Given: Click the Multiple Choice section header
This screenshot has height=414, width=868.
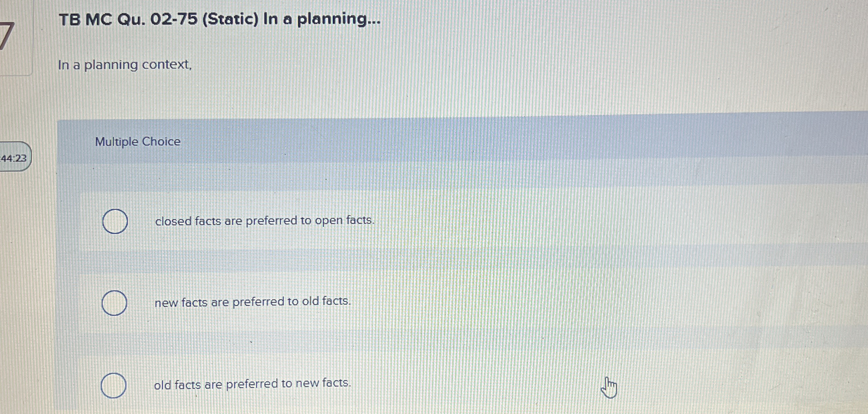Looking at the screenshot, I should (137, 141).
